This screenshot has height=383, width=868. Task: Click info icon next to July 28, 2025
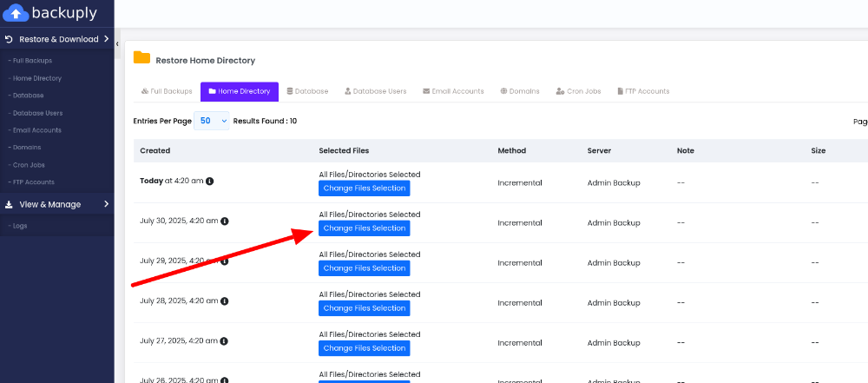224,301
